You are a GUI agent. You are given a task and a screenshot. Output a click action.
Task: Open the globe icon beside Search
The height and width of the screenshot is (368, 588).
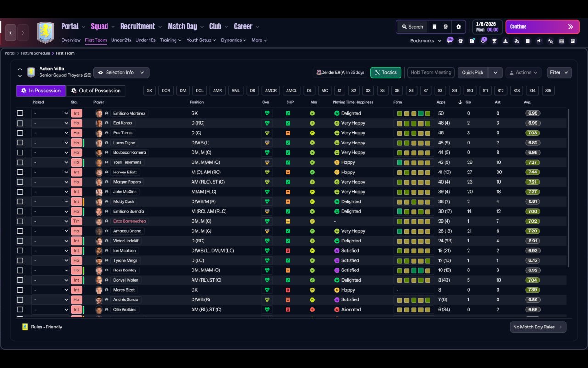[x=446, y=27]
